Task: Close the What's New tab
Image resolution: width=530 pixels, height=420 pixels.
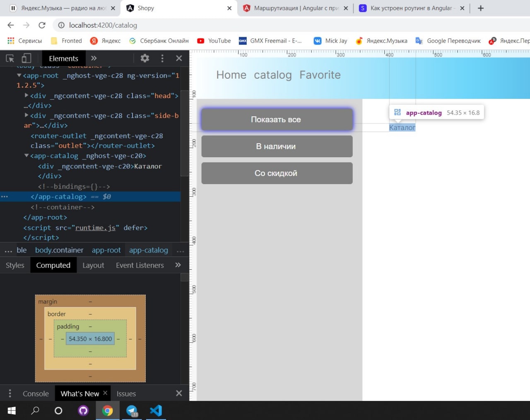Action: (105, 393)
